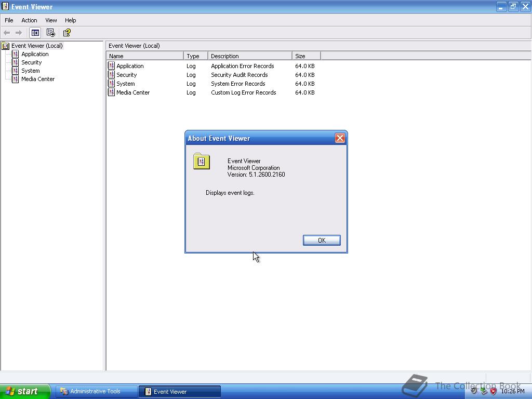Click System row icon in list pane

(111, 83)
